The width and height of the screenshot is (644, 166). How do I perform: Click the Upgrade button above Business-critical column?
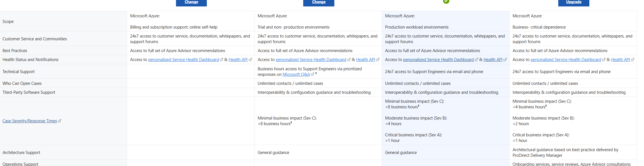[x=574, y=3]
